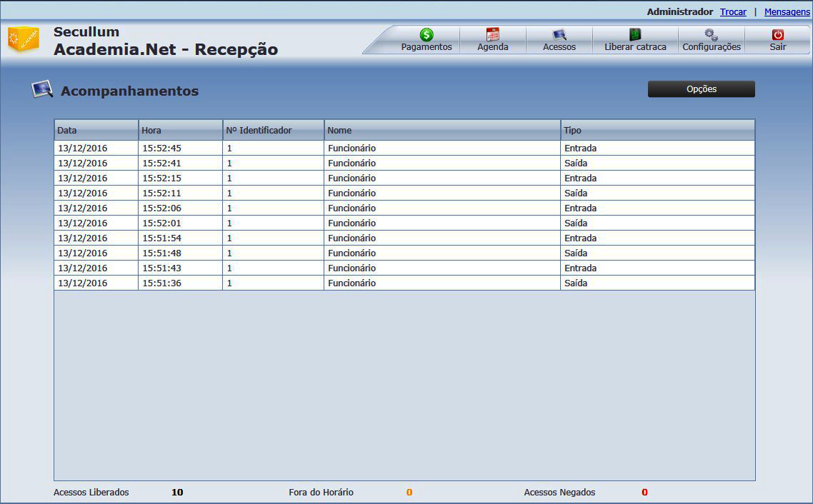Click the Tipo column header

click(657, 131)
